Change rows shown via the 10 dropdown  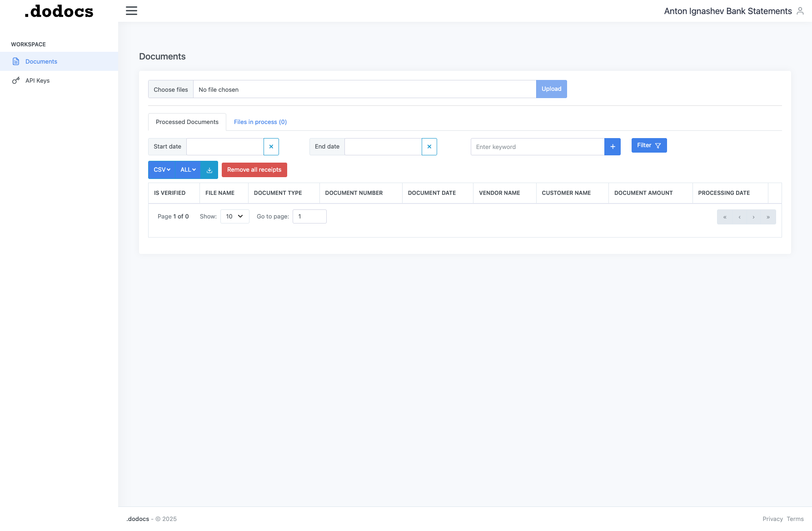[234, 216]
